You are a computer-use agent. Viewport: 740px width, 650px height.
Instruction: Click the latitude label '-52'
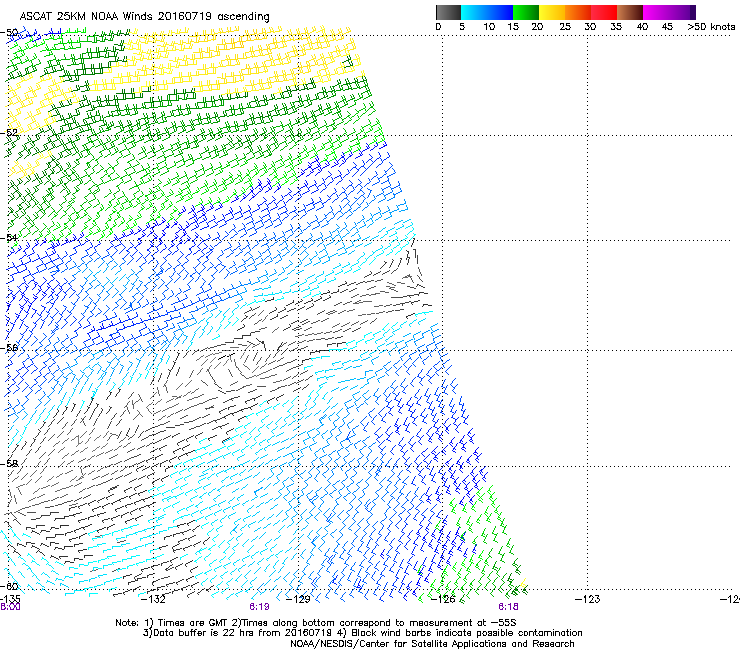coord(9,133)
